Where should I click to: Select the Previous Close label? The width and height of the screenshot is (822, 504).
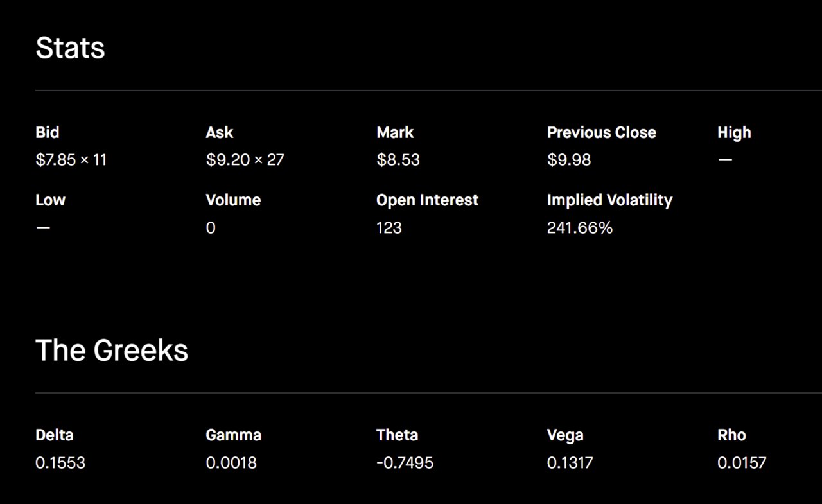pos(602,133)
